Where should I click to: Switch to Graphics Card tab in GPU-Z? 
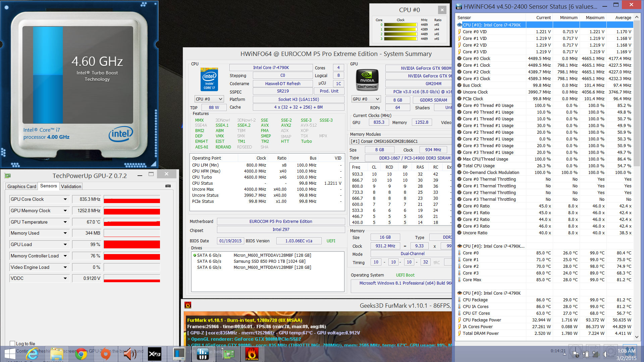pyautogui.click(x=22, y=186)
